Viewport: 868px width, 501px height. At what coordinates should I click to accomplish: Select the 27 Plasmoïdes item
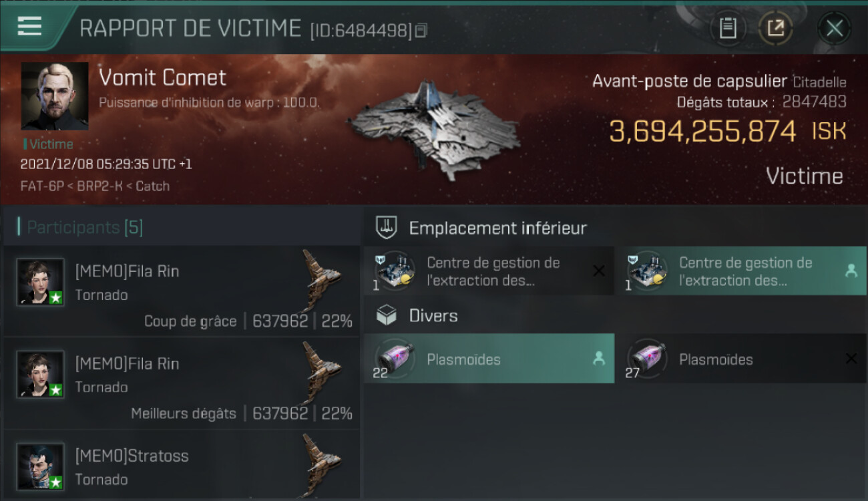[741, 359]
